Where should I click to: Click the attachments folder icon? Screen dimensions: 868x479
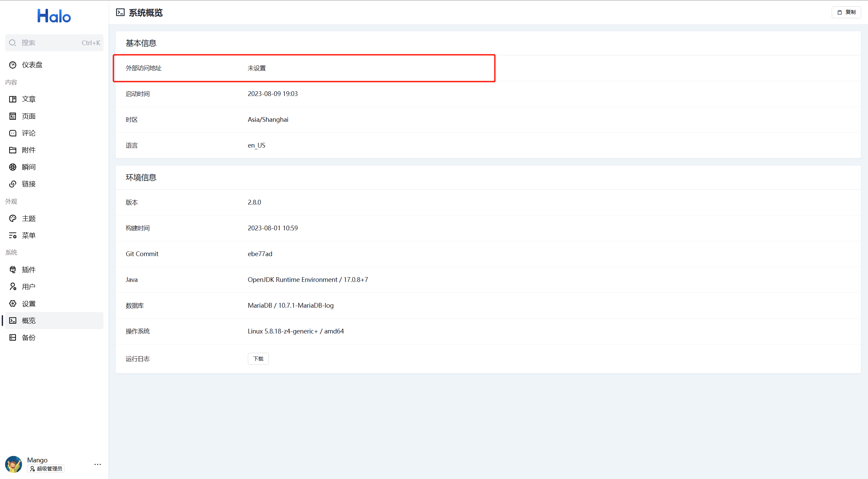tap(13, 150)
